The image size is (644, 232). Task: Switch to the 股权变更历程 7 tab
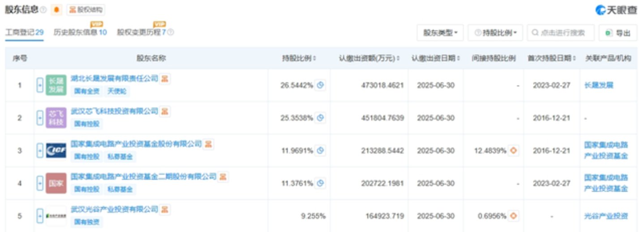coord(142,32)
